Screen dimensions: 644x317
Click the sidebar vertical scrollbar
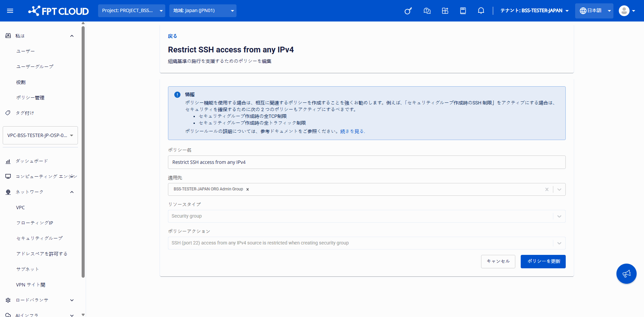coord(83,152)
